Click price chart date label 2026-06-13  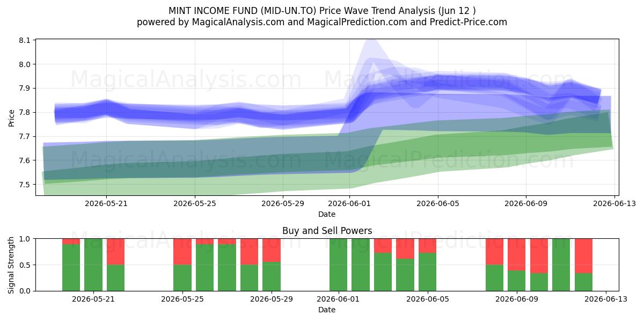(614, 203)
